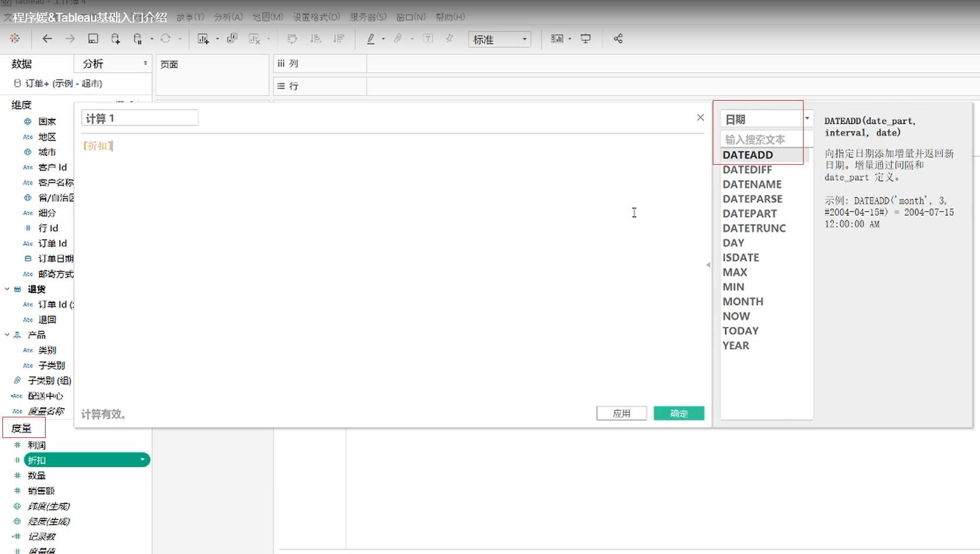
Task: Open the show/hide cards dropdown arrow
Action: 570,39
